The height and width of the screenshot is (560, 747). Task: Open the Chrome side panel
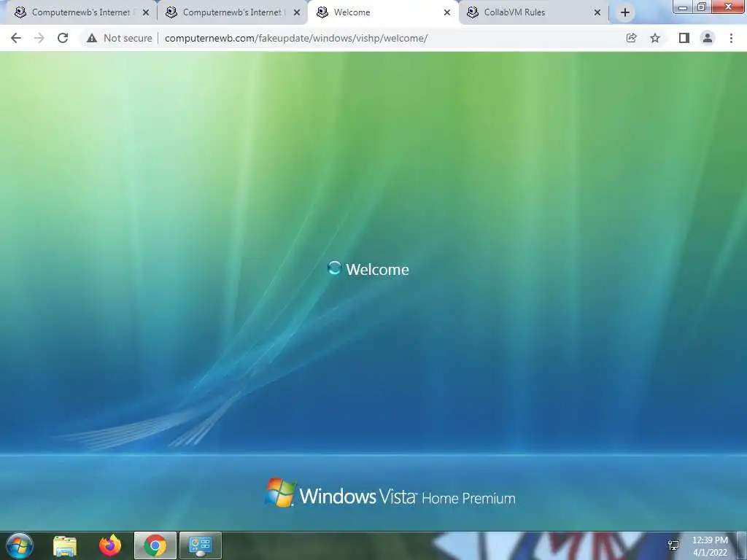pos(684,38)
